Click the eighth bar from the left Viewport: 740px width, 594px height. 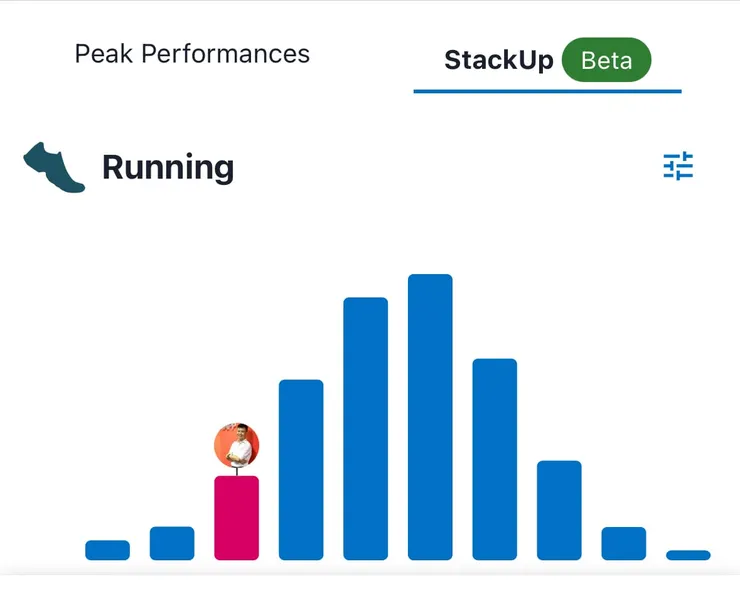(559, 510)
